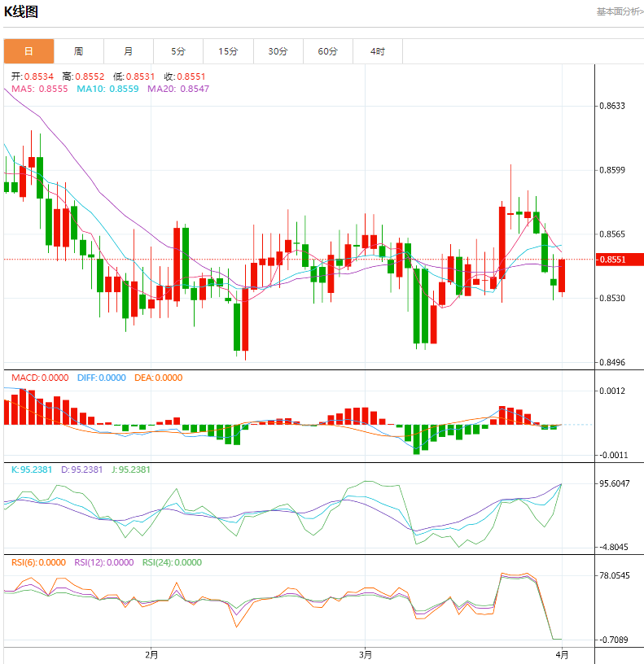
Task: Click the K线图 heading
Action: 21,11
